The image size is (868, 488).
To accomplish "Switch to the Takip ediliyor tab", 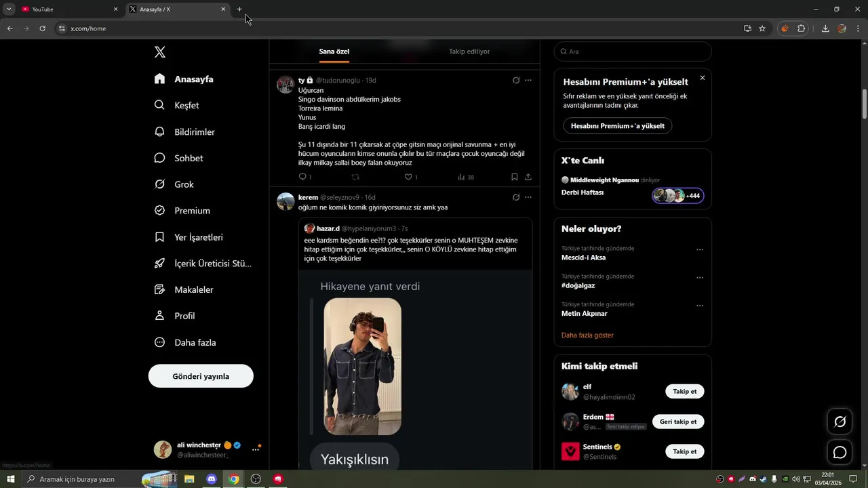I will click(x=469, y=52).
